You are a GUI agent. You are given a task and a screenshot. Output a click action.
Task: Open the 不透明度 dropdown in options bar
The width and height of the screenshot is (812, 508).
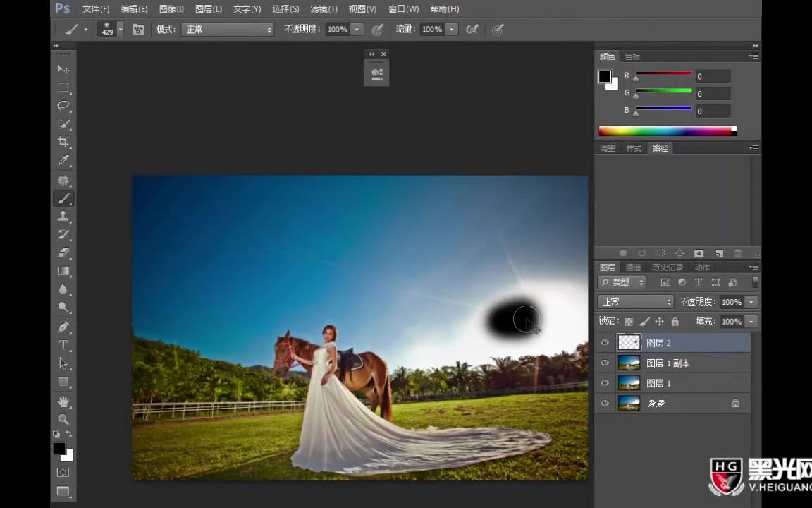pyautogui.click(x=357, y=30)
